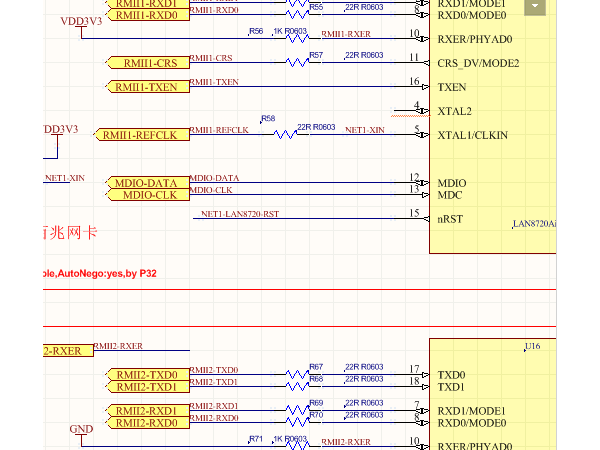Click the CRS_DV/MODE2 pin label
Screen dimensions: 600x450
tap(478, 63)
